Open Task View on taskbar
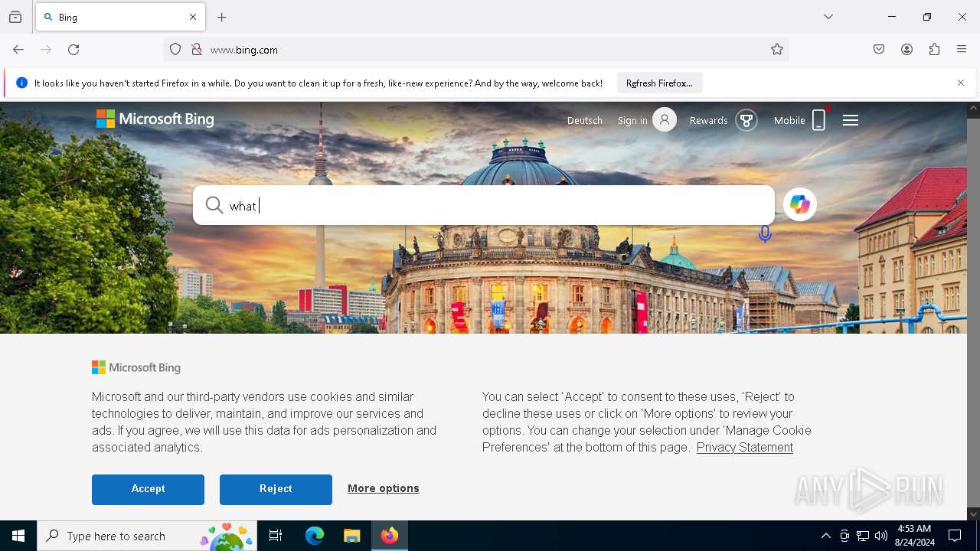Viewport: 980px width, 551px height. tap(276, 536)
